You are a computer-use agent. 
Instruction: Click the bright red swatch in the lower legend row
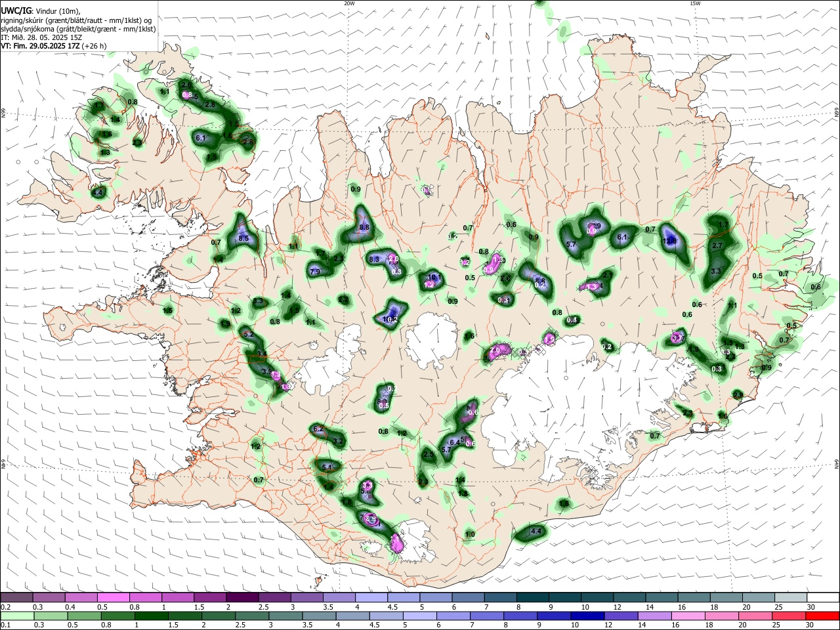pyautogui.click(x=823, y=616)
